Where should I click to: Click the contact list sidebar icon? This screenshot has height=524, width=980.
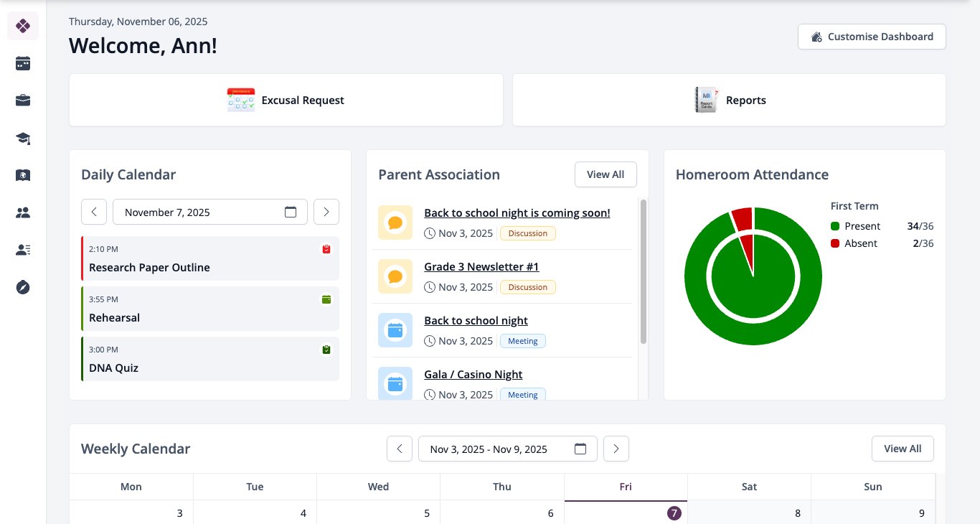(x=23, y=250)
